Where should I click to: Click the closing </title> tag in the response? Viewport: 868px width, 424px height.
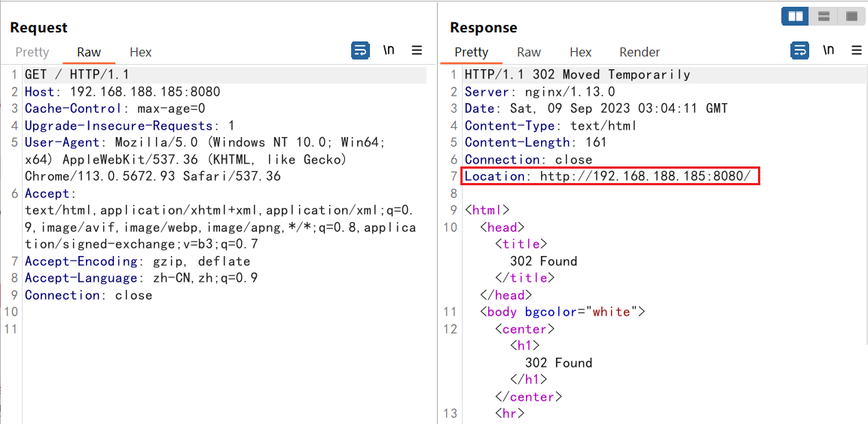524,278
